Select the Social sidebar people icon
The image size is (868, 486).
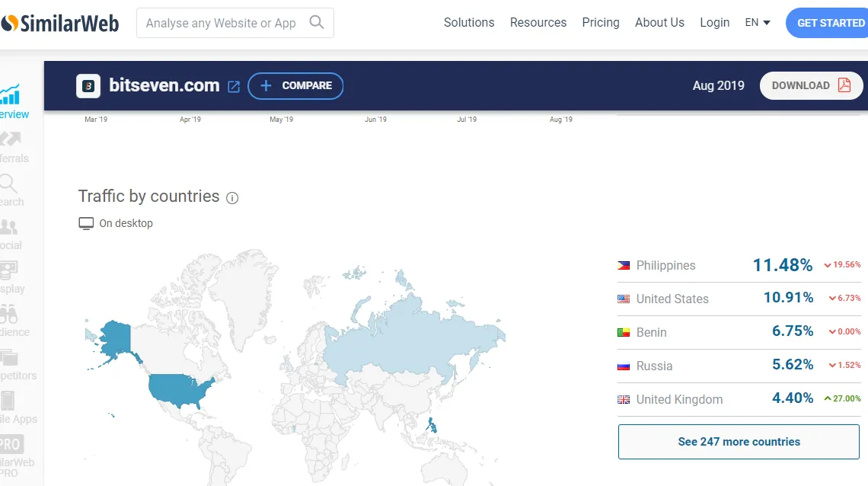9,227
